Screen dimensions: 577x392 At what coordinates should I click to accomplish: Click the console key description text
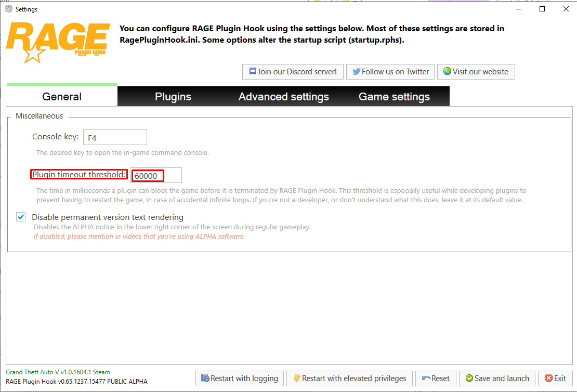pos(123,152)
